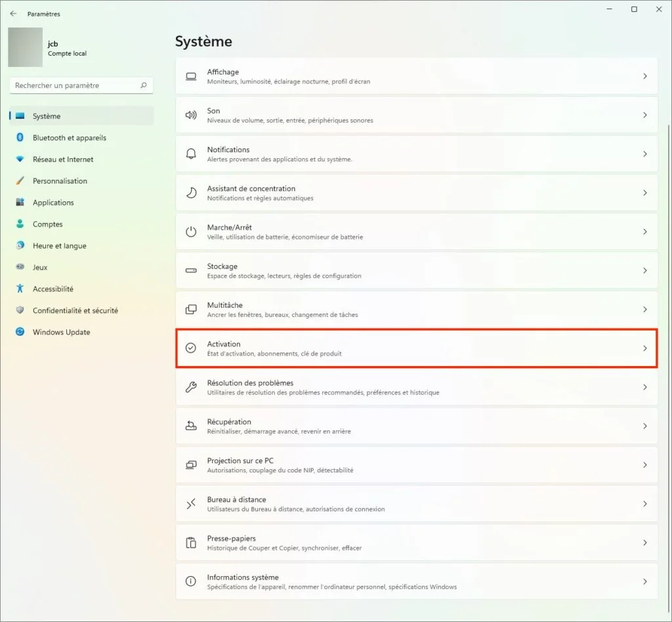Viewport: 672px width, 622px height.
Task: Click the Système page heading
Action: pos(203,41)
